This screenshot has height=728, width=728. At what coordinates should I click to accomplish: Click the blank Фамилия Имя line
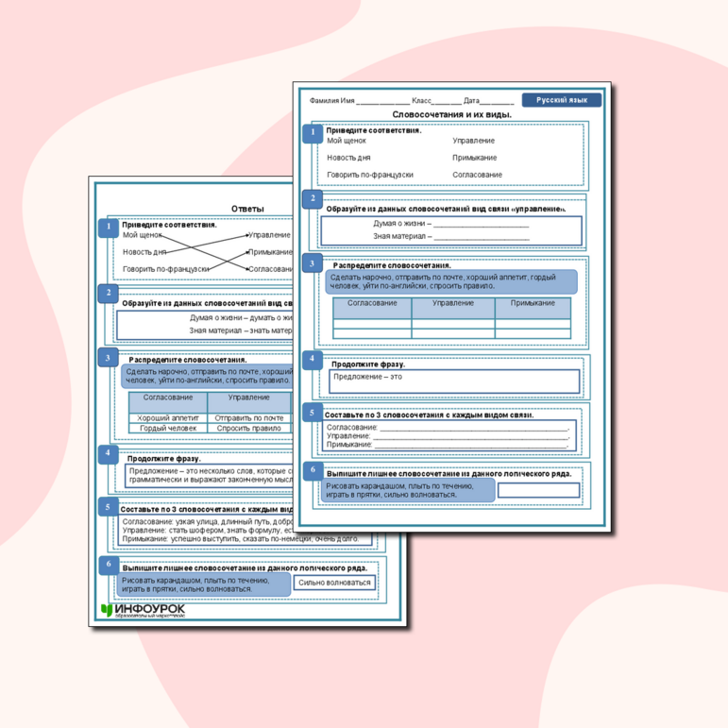click(382, 102)
